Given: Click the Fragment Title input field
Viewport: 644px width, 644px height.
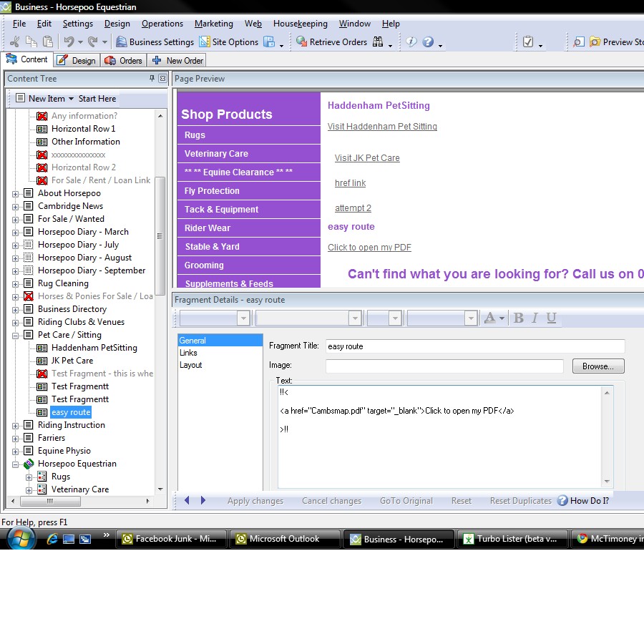Looking at the screenshot, I should [x=474, y=346].
